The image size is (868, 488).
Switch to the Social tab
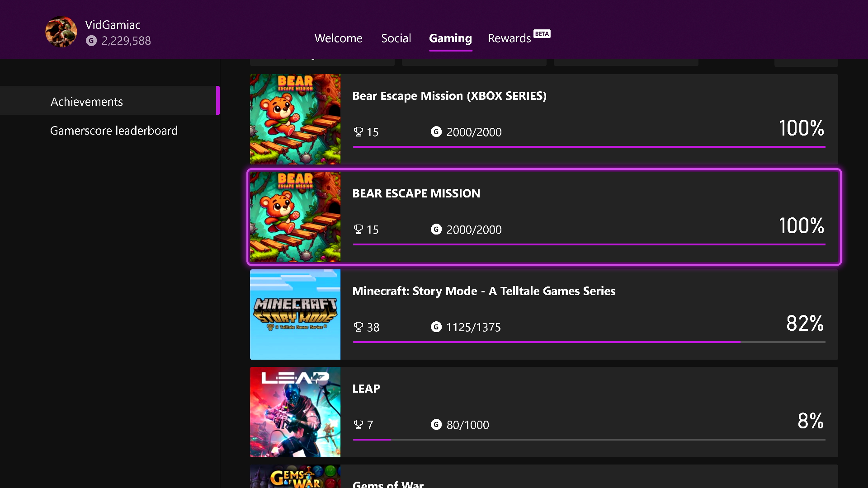tap(396, 38)
